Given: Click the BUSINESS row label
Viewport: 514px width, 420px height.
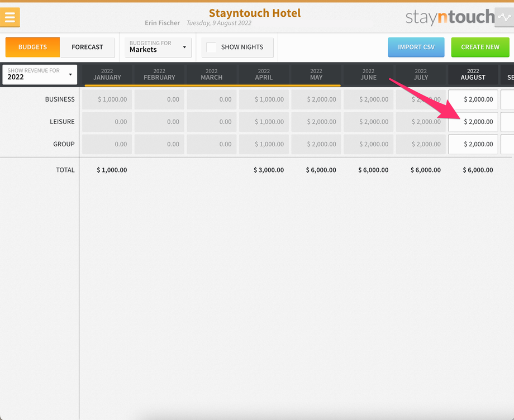Looking at the screenshot, I should 60,99.
